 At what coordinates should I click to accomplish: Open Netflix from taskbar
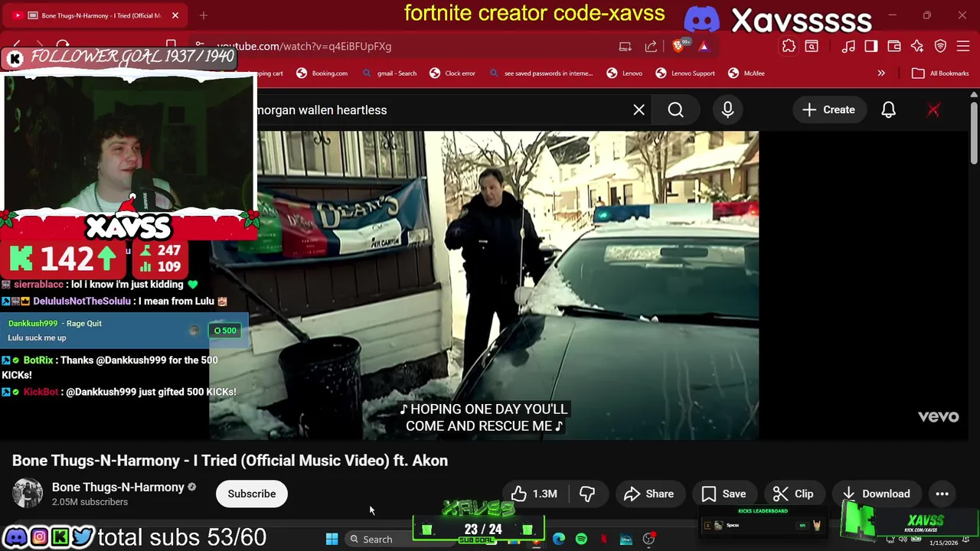603,539
